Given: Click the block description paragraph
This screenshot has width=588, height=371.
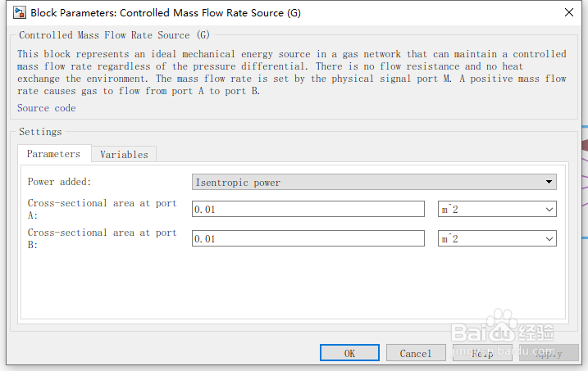Looking at the screenshot, I should tap(292, 72).
